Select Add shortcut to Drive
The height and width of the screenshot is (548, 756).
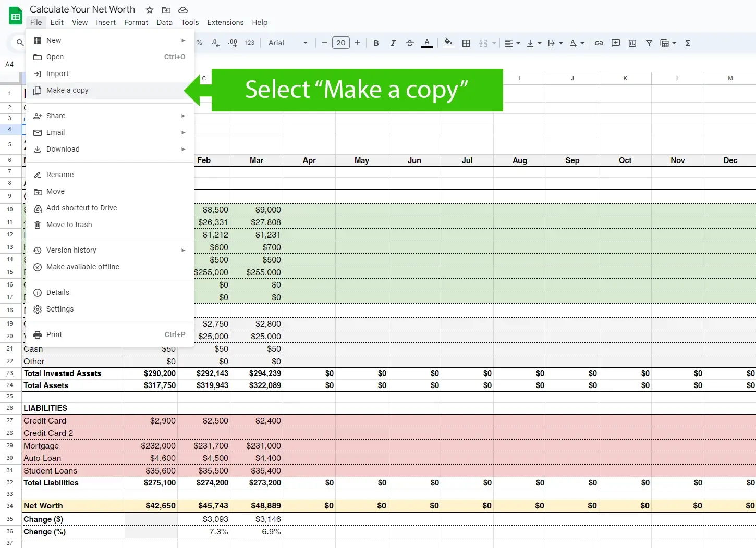tap(109, 208)
